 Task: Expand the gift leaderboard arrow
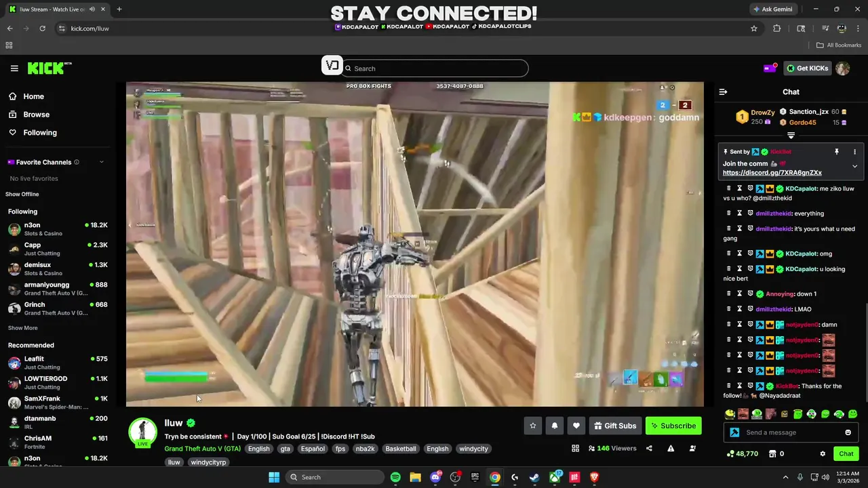tap(791, 136)
